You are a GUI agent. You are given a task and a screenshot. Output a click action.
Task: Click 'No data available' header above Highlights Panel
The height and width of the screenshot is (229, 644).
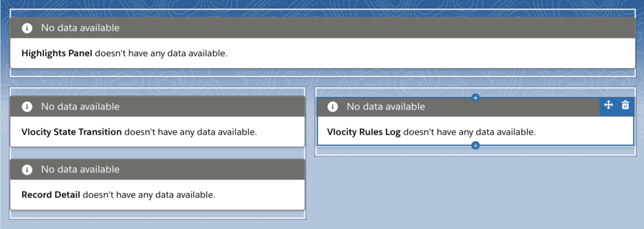[x=322, y=28]
